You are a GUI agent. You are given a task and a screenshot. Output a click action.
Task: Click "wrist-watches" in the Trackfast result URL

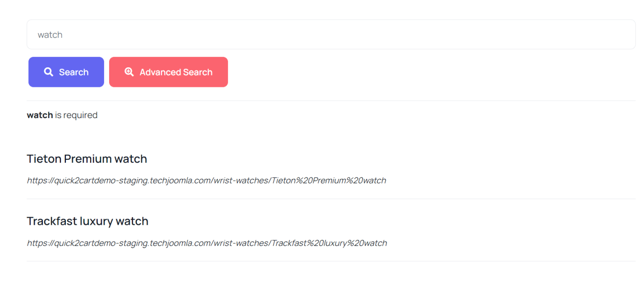(x=241, y=243)
